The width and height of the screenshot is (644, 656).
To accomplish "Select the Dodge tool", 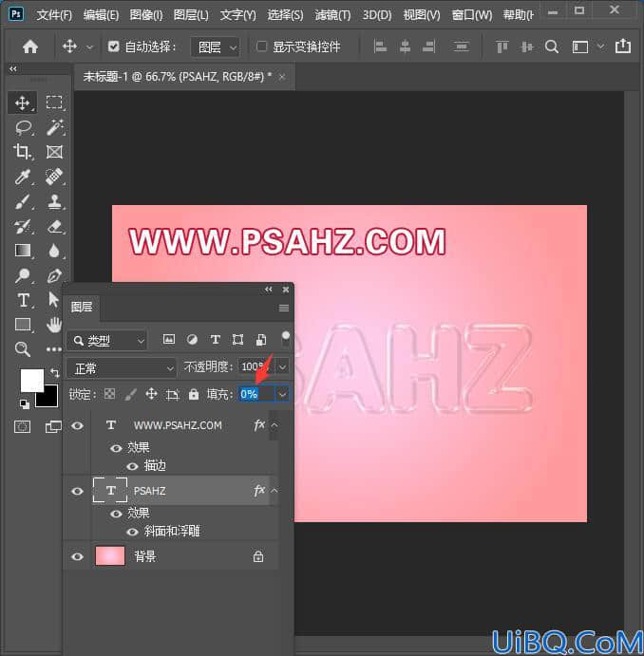I will pos(22,275).
